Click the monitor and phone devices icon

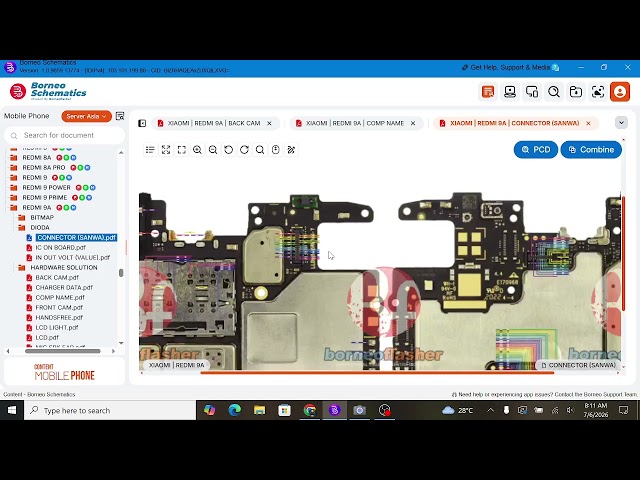click(532, 91)
